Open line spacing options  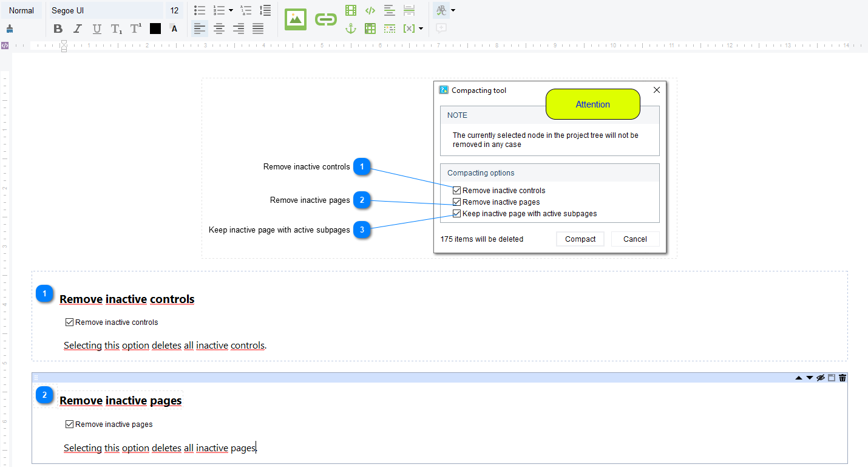[265, 10]
